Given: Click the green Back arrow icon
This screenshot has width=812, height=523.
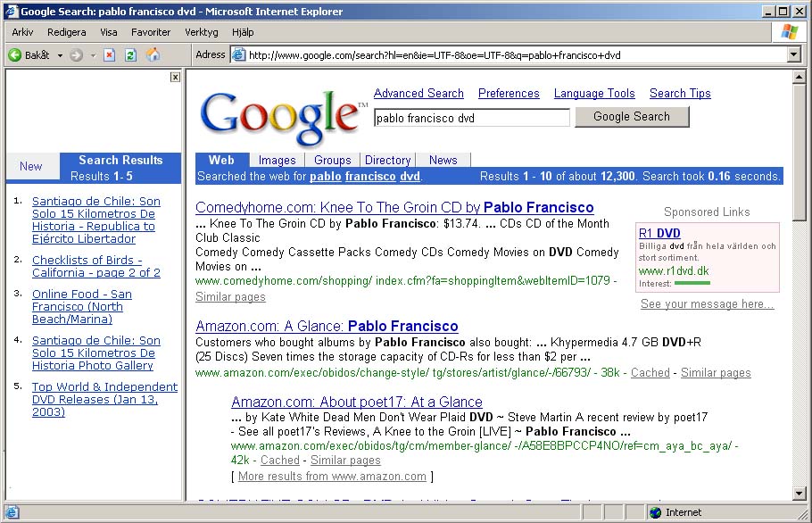Looking at the screenshot, I should [x=15, y=55].
